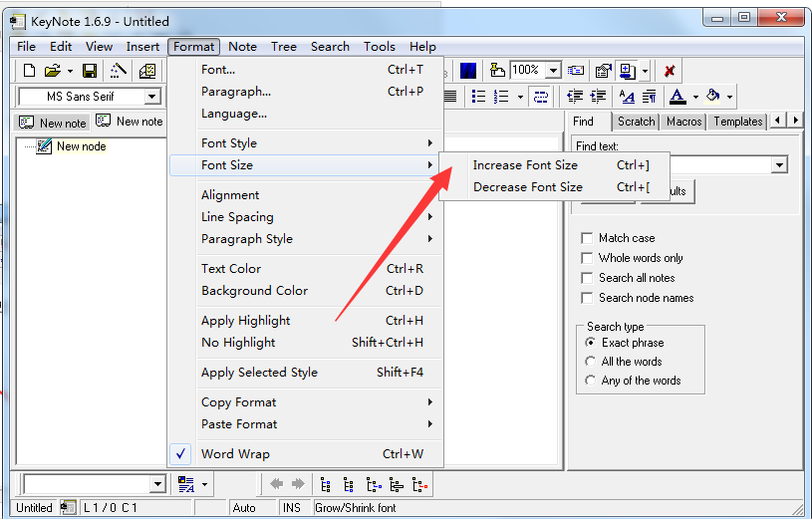812x519 pixels.
Task: Click the file icon in status bar
Action: (68, 508)
